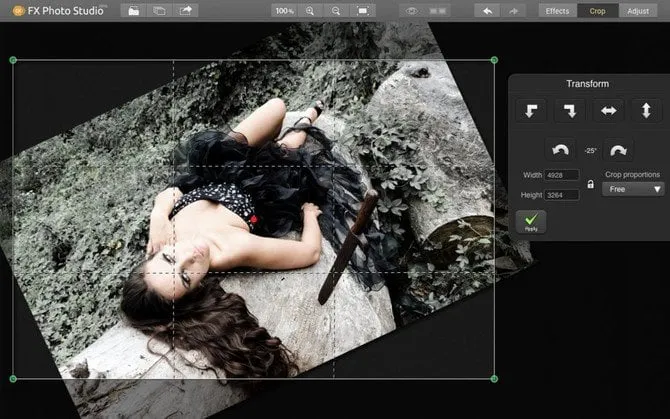
Task: Click the share/export arrow icon
Action: pyautogui.click(x=185, y=10)
